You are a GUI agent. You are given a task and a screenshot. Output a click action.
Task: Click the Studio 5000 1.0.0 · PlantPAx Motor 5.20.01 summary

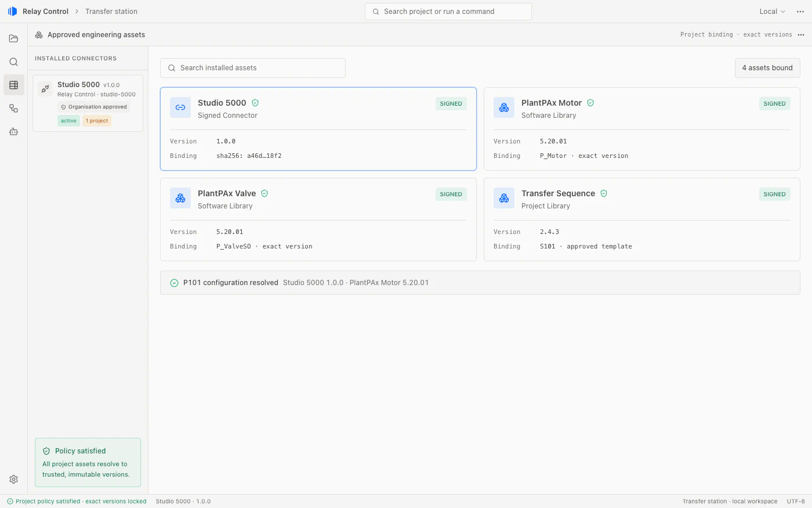point(356,283)
